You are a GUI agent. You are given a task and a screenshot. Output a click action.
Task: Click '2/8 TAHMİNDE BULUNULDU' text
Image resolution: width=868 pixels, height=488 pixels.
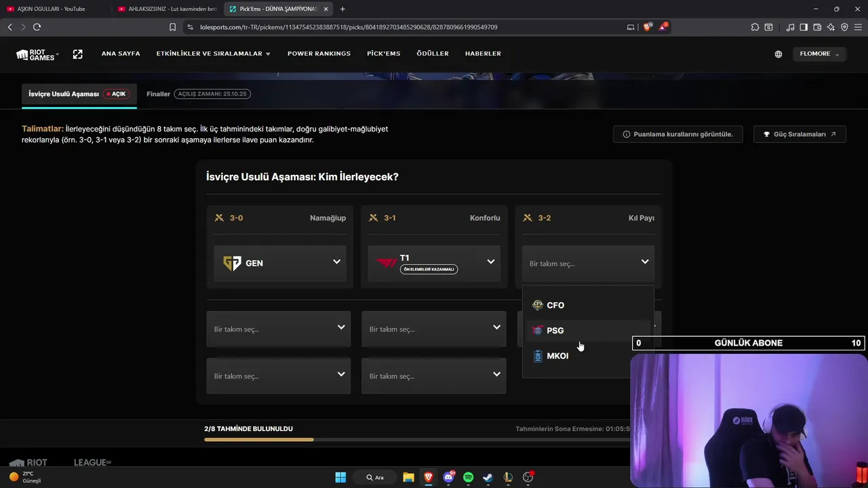(248, 429)
